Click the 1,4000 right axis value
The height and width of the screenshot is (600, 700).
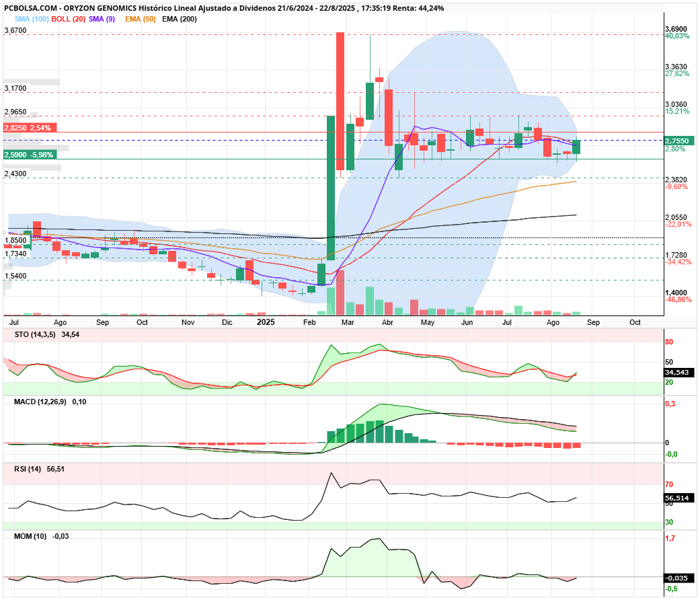pyautogui.click(x=676, y=293)
